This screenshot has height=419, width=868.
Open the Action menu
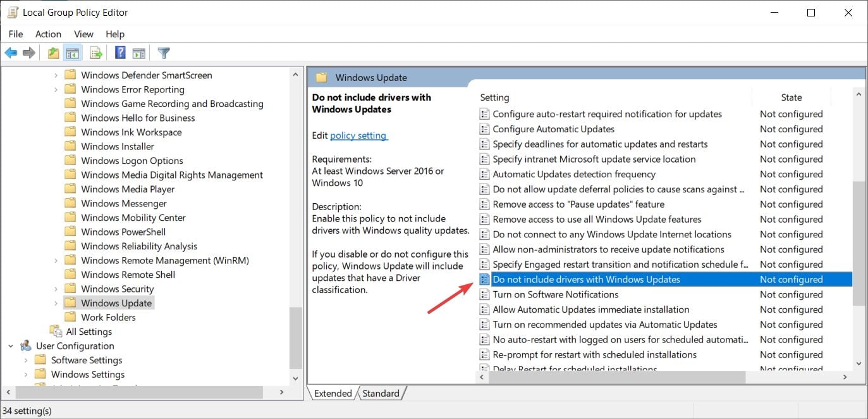coord(48,34)
